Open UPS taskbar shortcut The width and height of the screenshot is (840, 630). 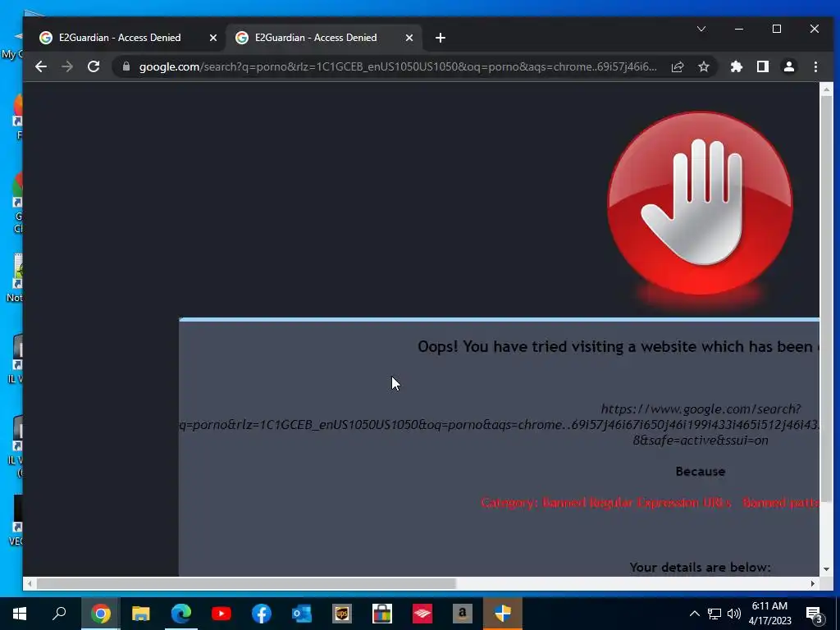[x=342, y=614]
